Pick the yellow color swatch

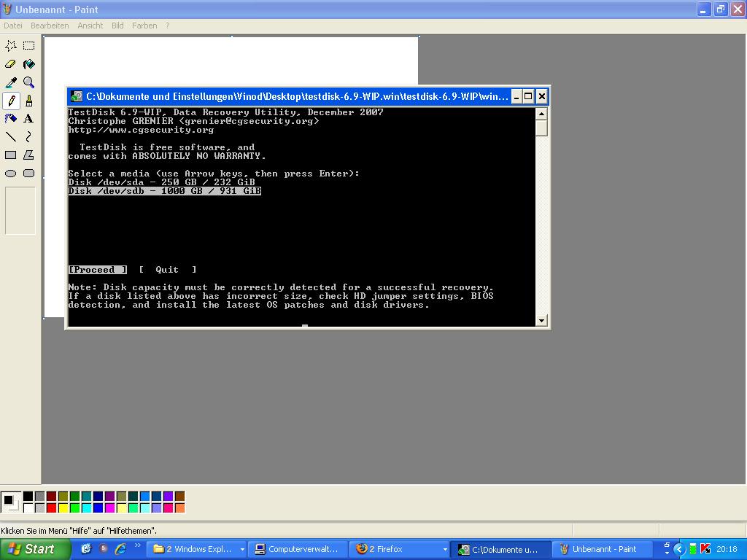[x=63, y=508]
